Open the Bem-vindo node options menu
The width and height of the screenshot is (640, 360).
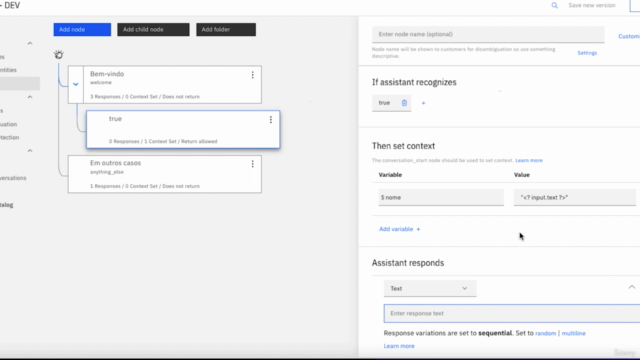pos(253,75)
